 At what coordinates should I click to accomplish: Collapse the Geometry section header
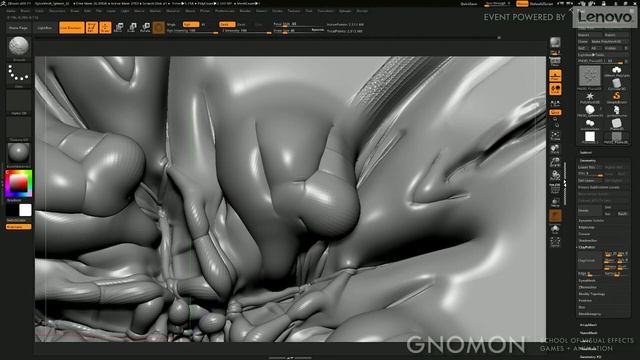coord(588,160)
